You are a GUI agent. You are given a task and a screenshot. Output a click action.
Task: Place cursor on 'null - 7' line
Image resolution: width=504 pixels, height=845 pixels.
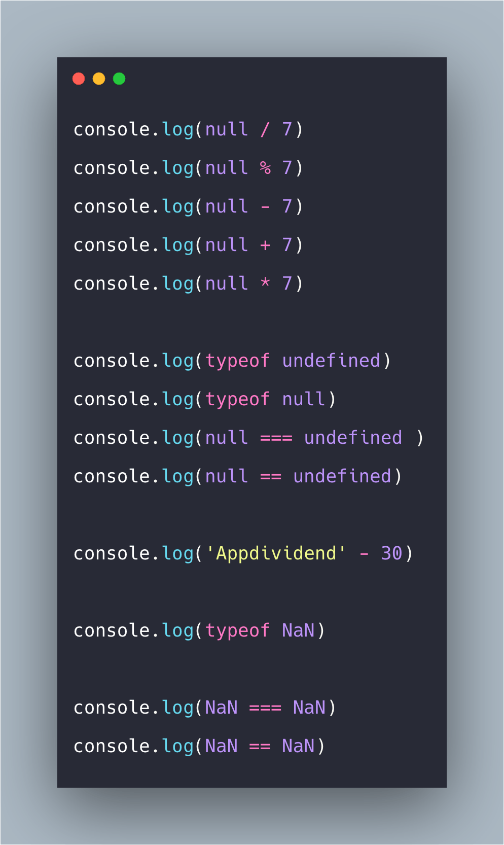188,207
